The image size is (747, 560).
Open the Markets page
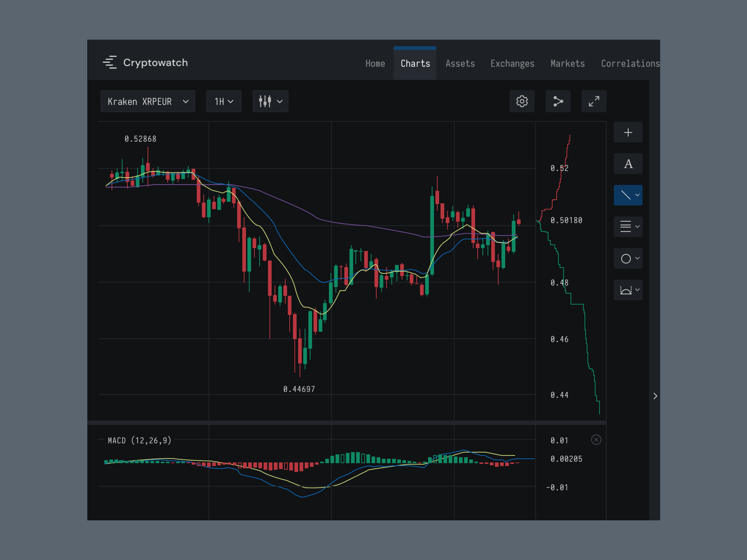567,63
